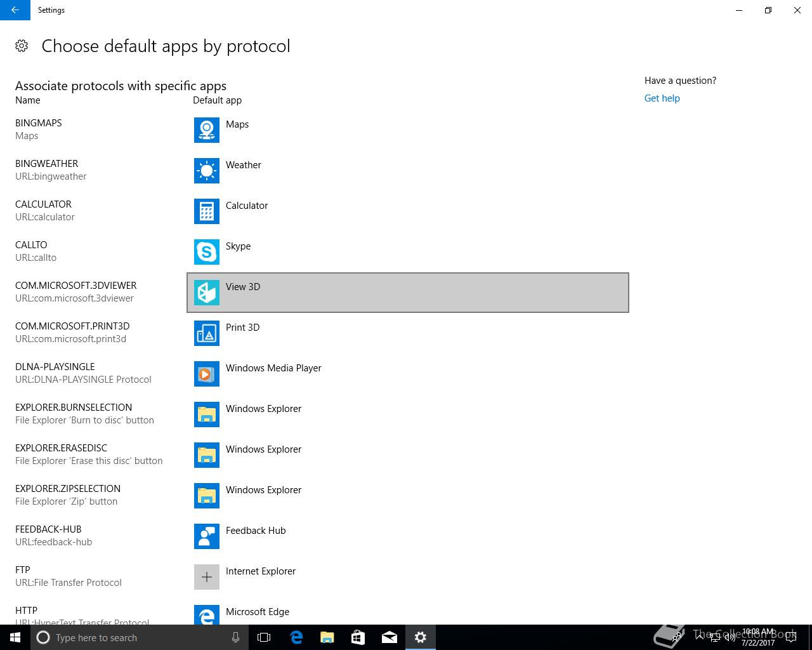The width and height of the screenshot is (812, 650).
Task: Go back with the Settings back arrow
Action: tap(15, 10)
